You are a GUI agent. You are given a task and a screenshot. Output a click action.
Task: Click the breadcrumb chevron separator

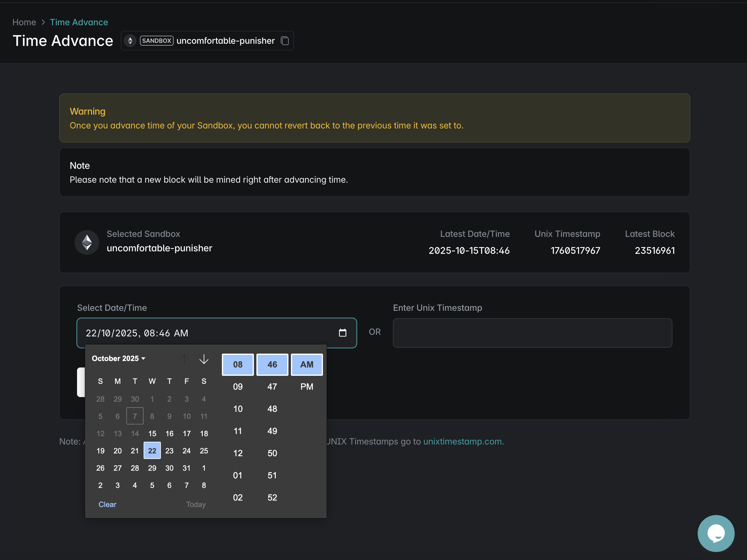43,22
